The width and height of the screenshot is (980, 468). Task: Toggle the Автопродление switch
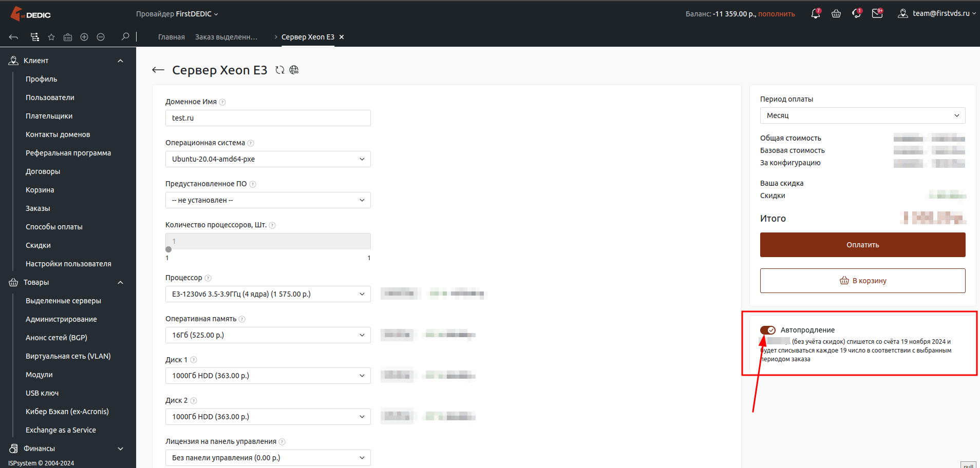[x=768, y=330]
